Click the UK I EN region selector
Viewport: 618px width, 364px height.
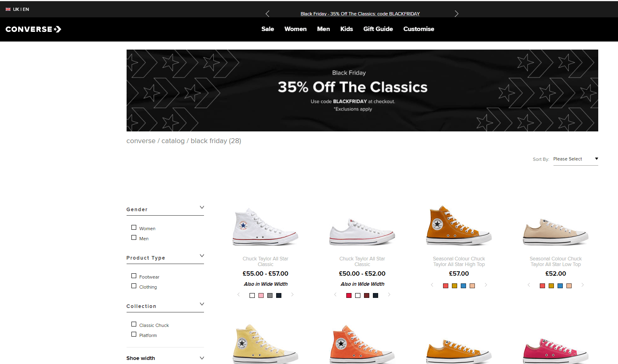(17, 9)
